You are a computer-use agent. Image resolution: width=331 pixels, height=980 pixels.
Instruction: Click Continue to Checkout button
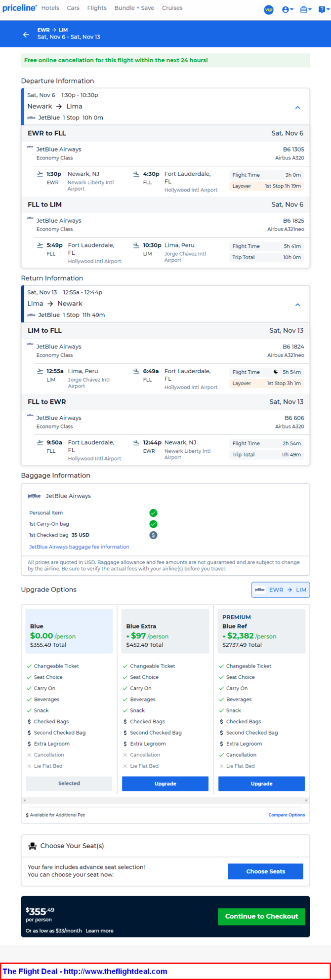(x=261, y=916)
